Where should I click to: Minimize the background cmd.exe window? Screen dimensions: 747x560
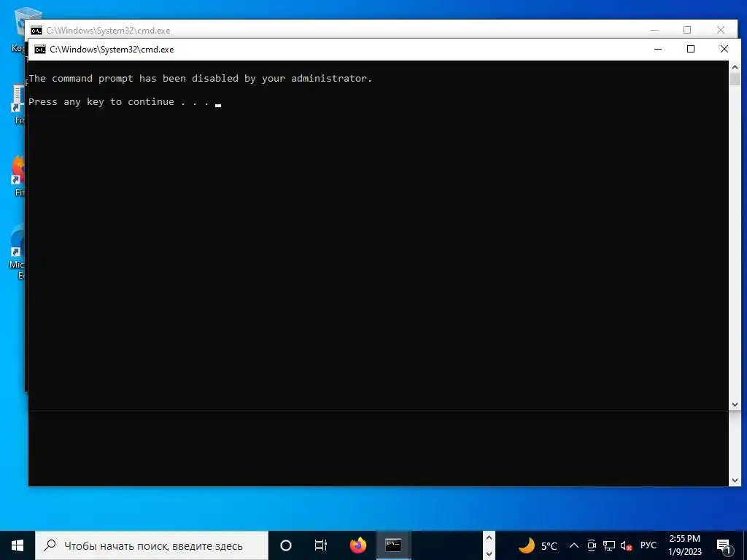(654, 30)
